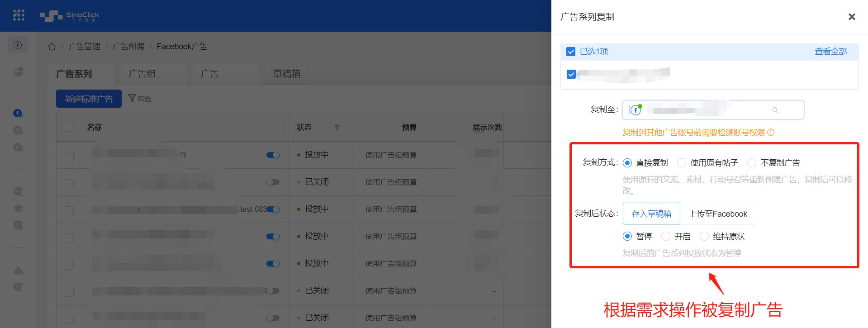The height and width of the screenshot is (328, 868).
Task: Click the 名称 column header
Action: coord(95,128)
